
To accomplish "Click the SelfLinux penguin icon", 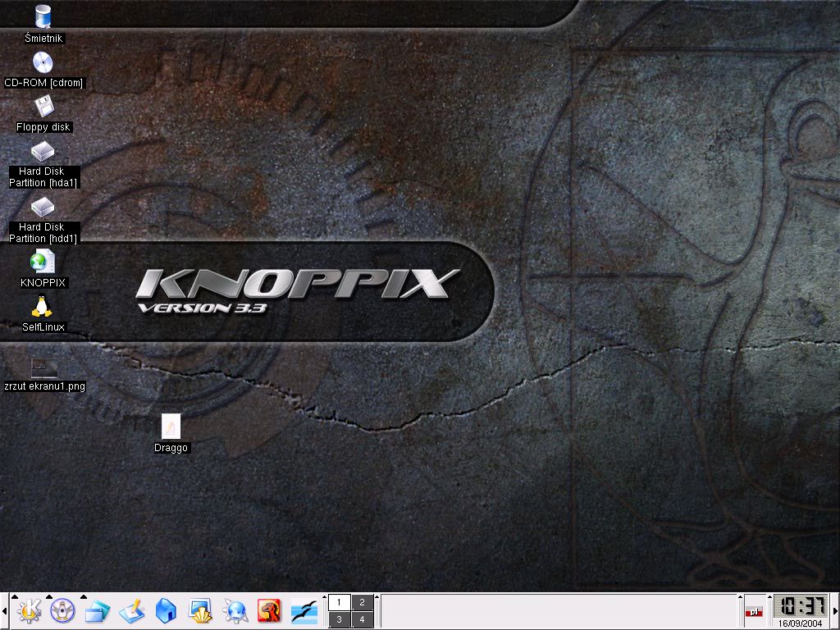I will tap(43, 307).
